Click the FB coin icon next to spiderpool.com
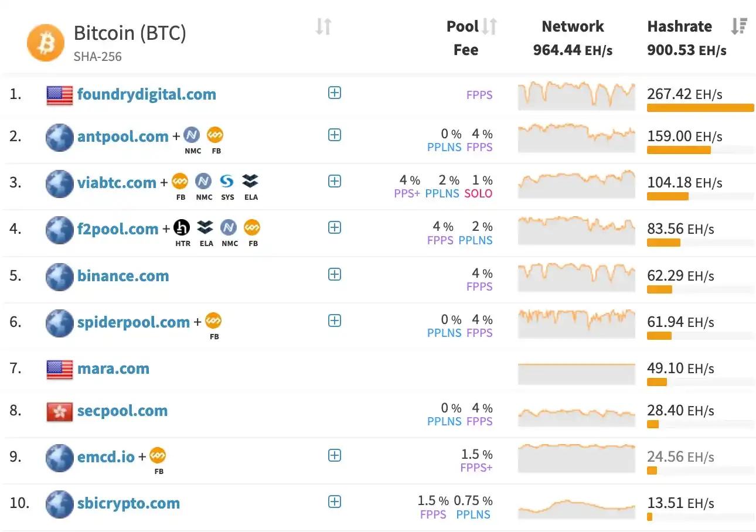Screen dimensions: 756x532 214,321
